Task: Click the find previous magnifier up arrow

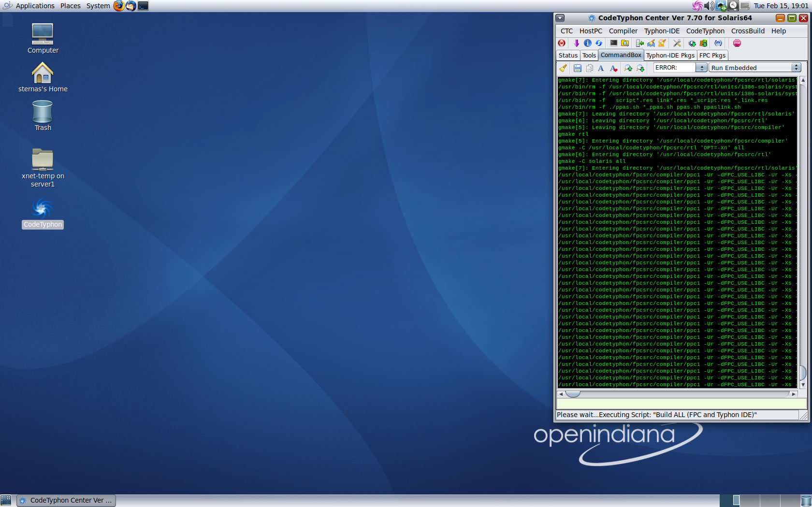Action: [628, 68]
